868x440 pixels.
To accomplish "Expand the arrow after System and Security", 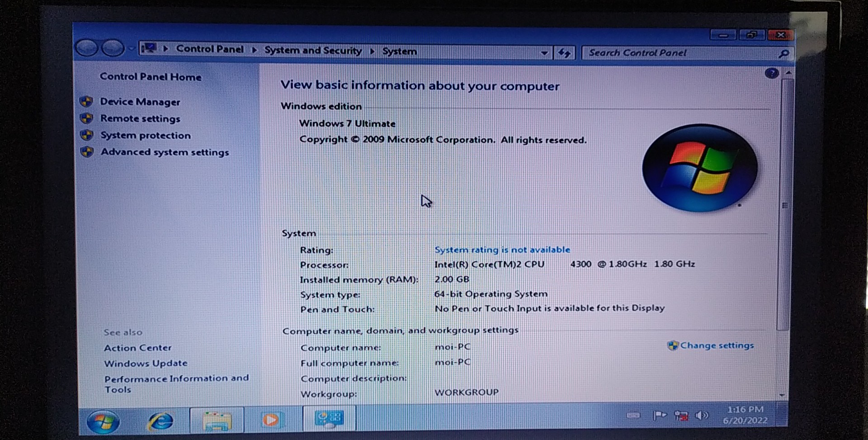I will (372, 51).
